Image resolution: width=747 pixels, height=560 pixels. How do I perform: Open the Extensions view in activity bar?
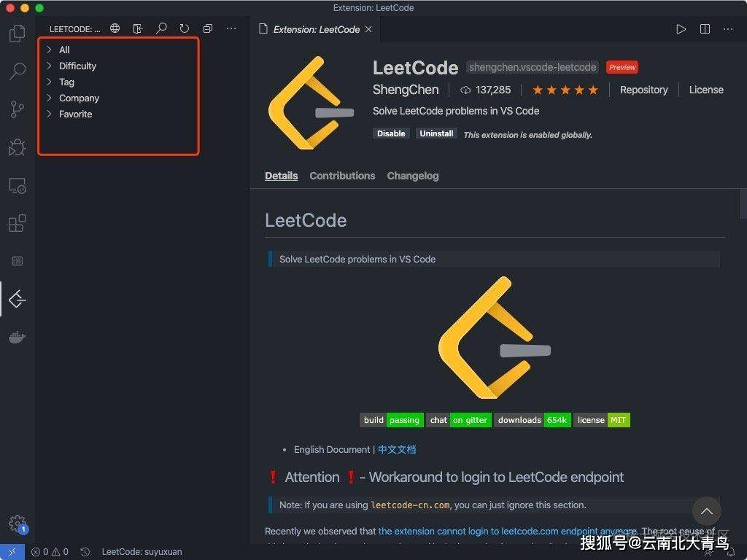(18, 223)
